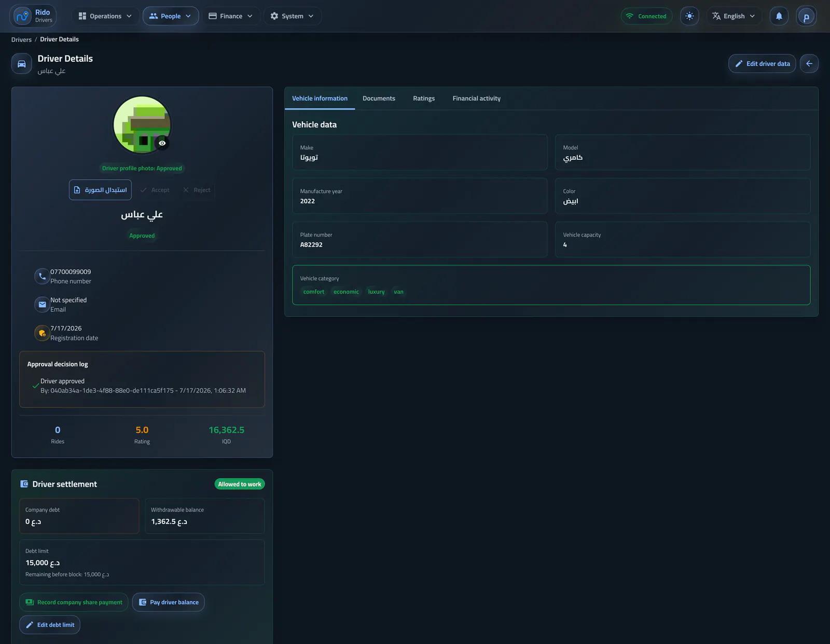Click the Company debt 0 value
830x644 pixels.
click(33, 522)
